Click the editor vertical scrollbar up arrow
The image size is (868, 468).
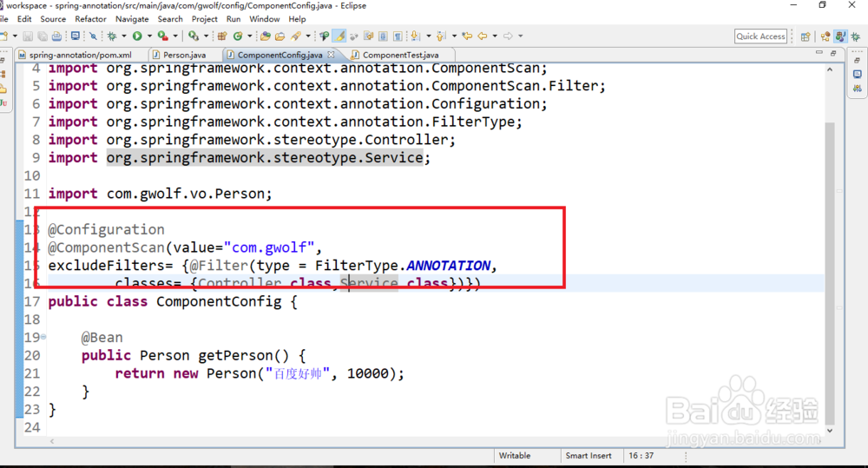click(829, 69)
